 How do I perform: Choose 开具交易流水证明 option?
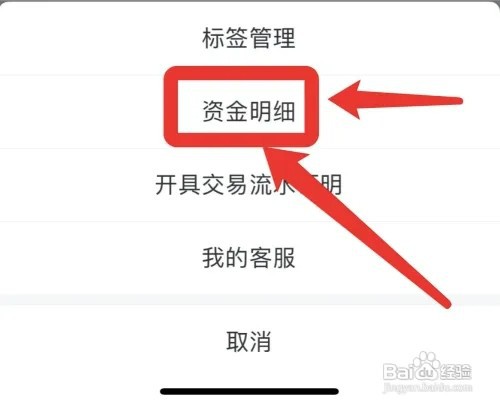coord(249,184)
